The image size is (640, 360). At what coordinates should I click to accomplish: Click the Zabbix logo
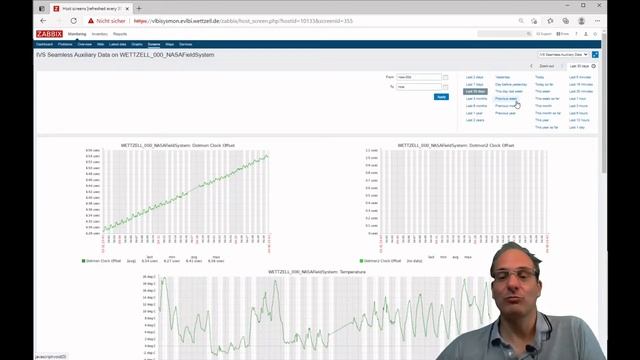49,34
